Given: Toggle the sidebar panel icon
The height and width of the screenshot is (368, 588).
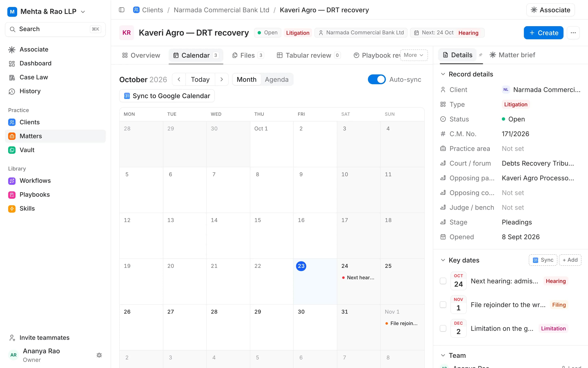Looking at the screenshot, I should tap(121, 10).
